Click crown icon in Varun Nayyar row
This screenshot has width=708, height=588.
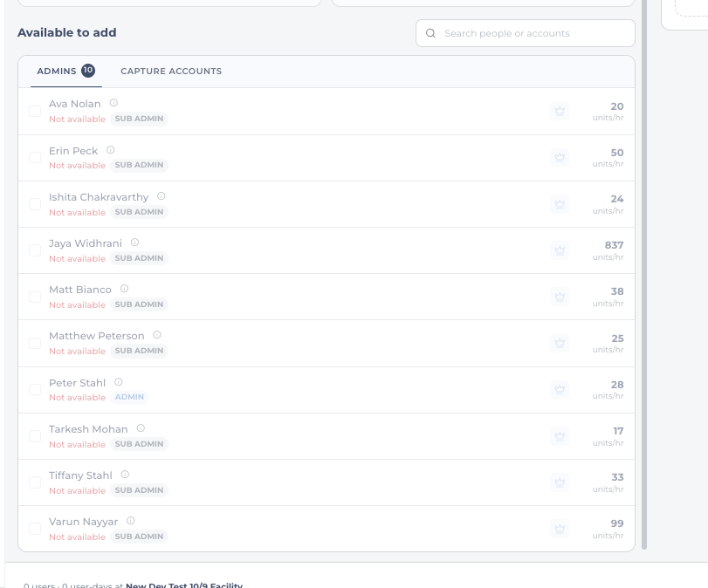point(560,529)
